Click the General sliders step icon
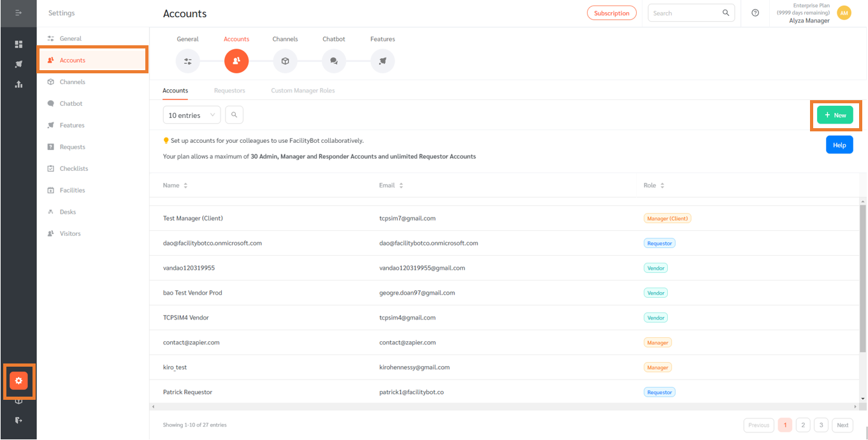The width and height of the screenshot is (868, 440). click(x=187, y=61)
